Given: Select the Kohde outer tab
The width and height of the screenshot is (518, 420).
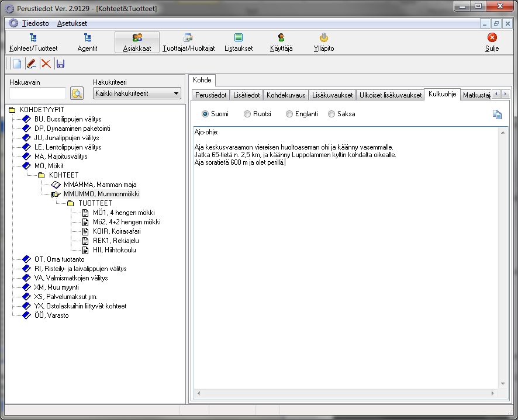Looking at the screenshot, I should coord(202,80).
